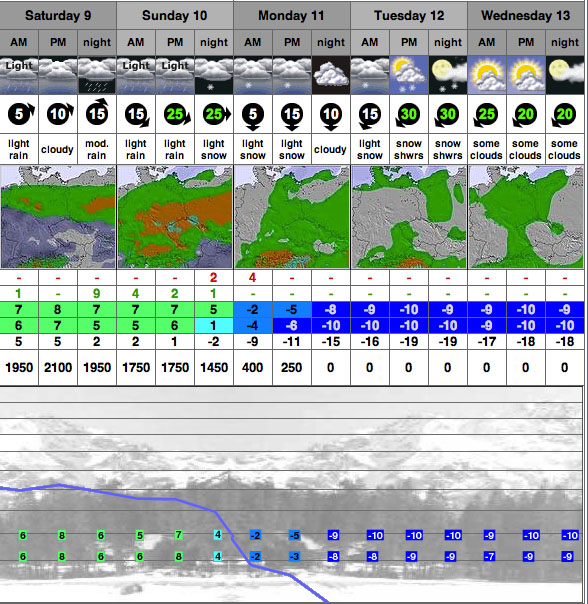Select the Saturday night wind speed 15 icon
This screenshot has width=588, height=604.
coord(97,112)
